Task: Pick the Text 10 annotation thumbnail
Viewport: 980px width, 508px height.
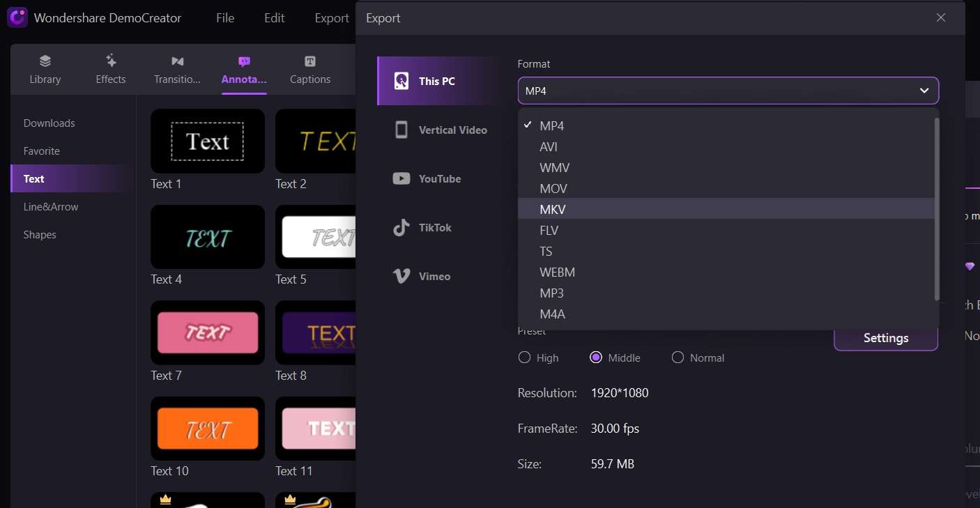Action: tap(208, 429)
